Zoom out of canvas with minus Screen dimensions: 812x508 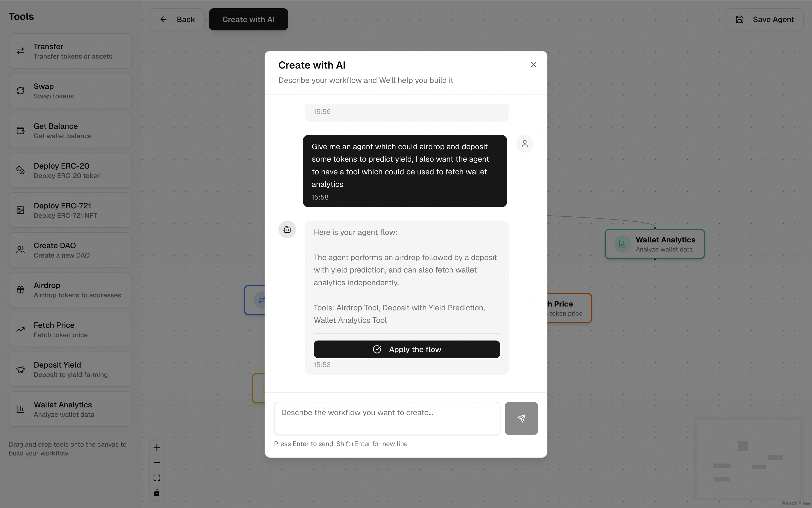click(x=157, y=463)
